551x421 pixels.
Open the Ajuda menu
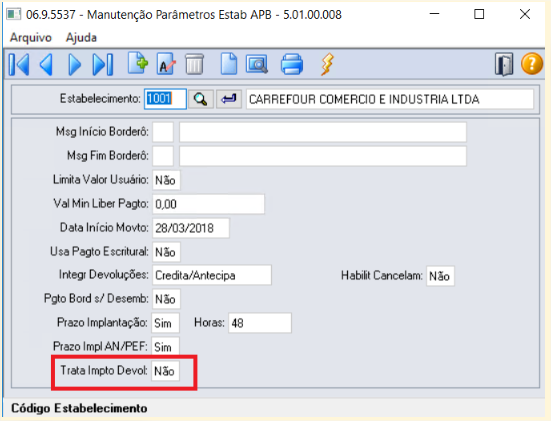click(x=81, y=37)
